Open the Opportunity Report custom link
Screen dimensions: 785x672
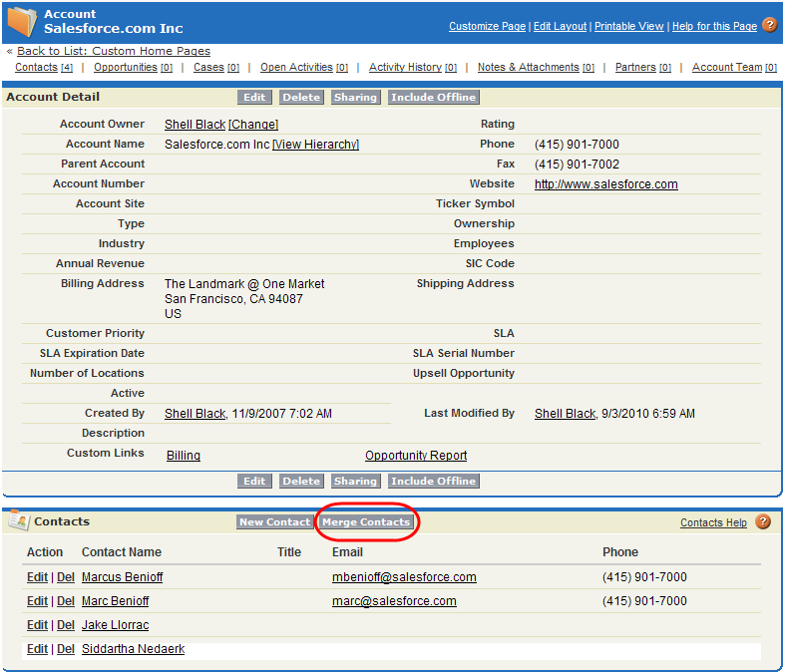pyautogui.click(x=416, y=456)
